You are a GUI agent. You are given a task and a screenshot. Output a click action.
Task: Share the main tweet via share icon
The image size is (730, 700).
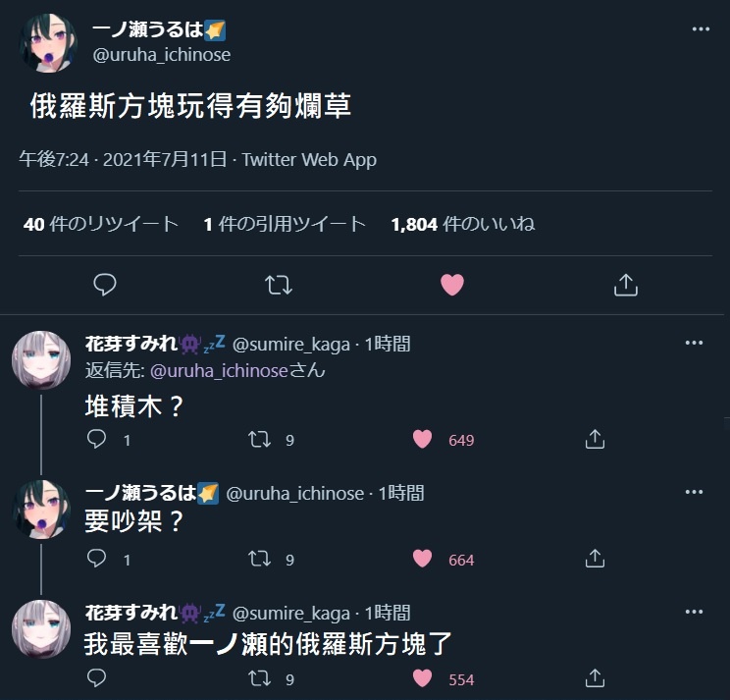click(626, 285)
